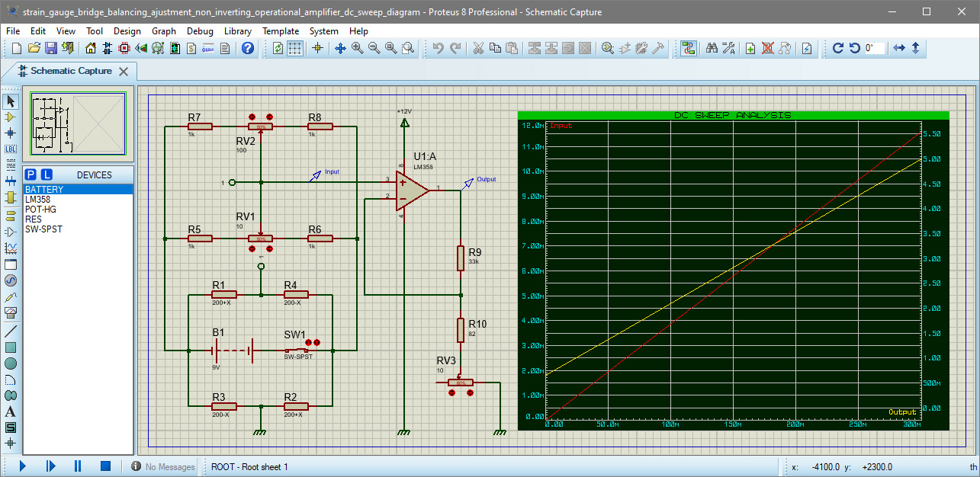Screen dimensions: 980x477
Task: Select LM358 in the devices list
Action: point(37,200)
